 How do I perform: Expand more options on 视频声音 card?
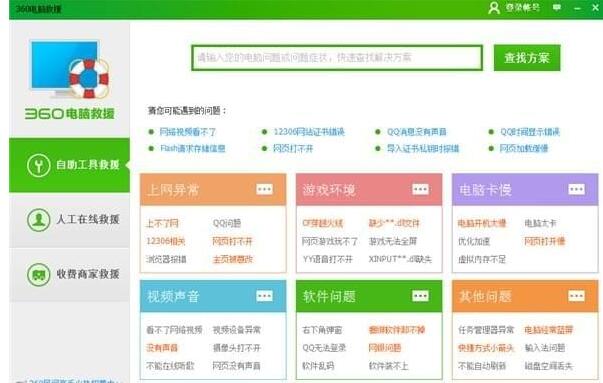pyautogui.click(x=265, y=296)
